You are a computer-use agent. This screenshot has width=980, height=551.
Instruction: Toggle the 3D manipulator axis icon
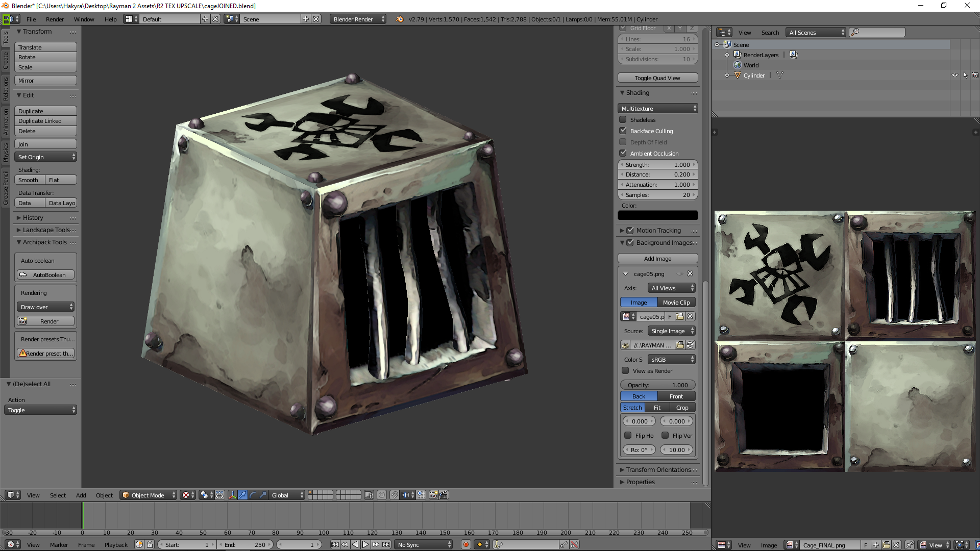coord(232,495)
